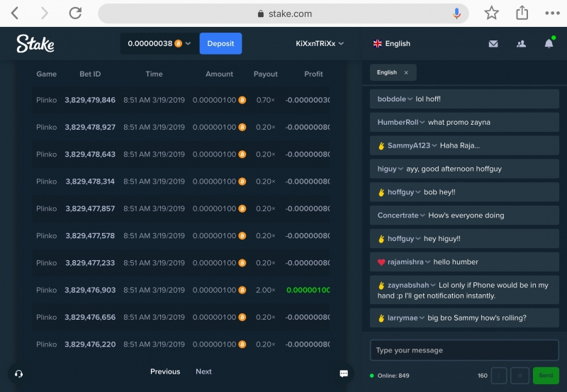
Task: Expand bobdole user menu in chat
Action: (x=410, y=99)
